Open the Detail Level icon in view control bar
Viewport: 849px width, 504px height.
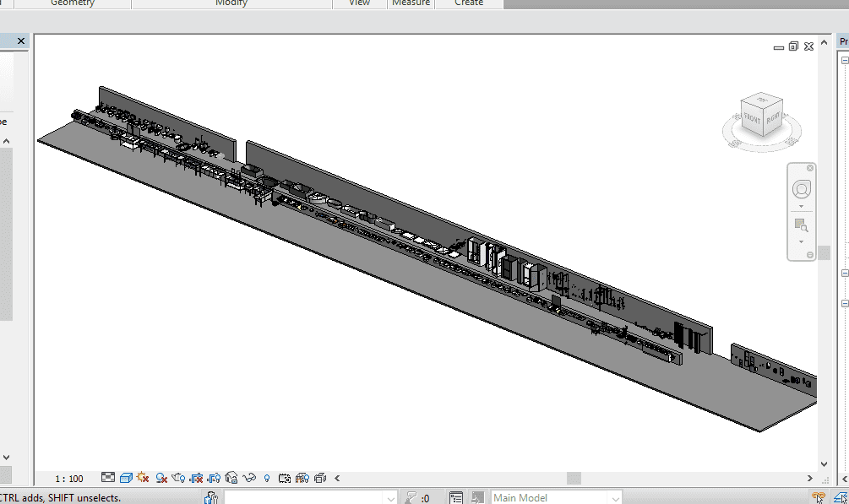[x=108, y=478]
